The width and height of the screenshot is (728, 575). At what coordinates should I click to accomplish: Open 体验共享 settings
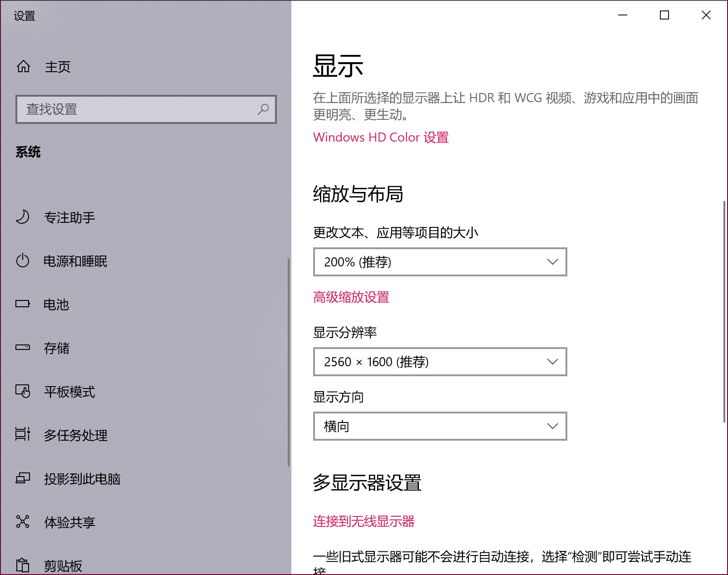pyautogui.click(x=69, y=522)
